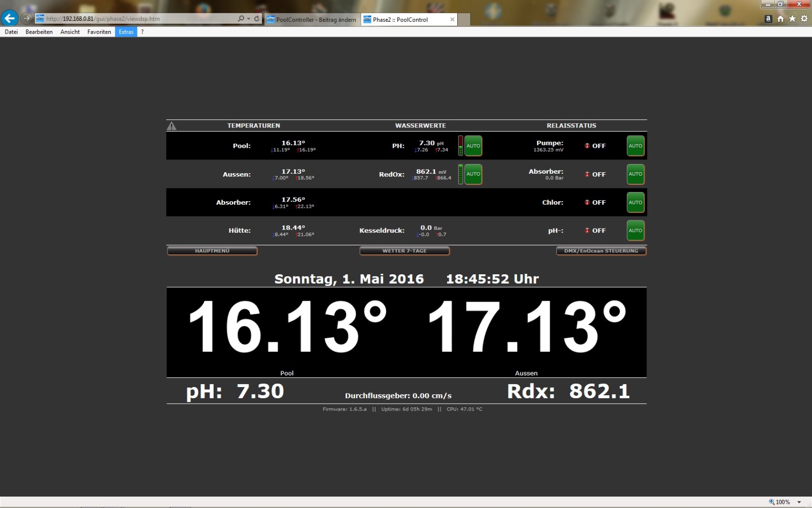Close the Phase2 :: PoolControl tab
The height and width of the screenshot is (508, 812).
pos(452,19)
